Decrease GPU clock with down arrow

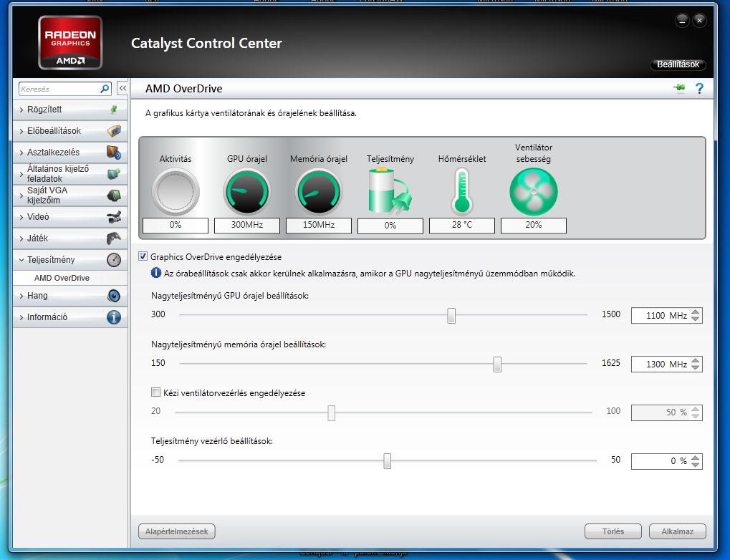[x=695, y=319]
